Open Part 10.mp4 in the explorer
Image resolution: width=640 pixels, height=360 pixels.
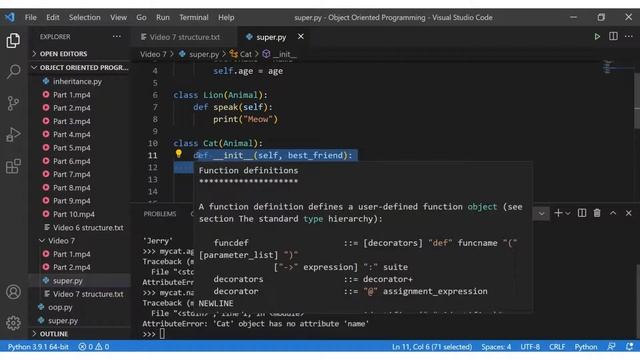point(73,214)
